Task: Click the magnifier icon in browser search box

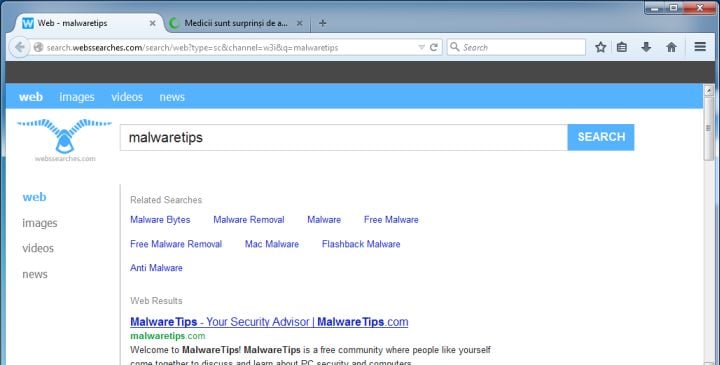Action: pyautogui.click(x=455, y=47)
